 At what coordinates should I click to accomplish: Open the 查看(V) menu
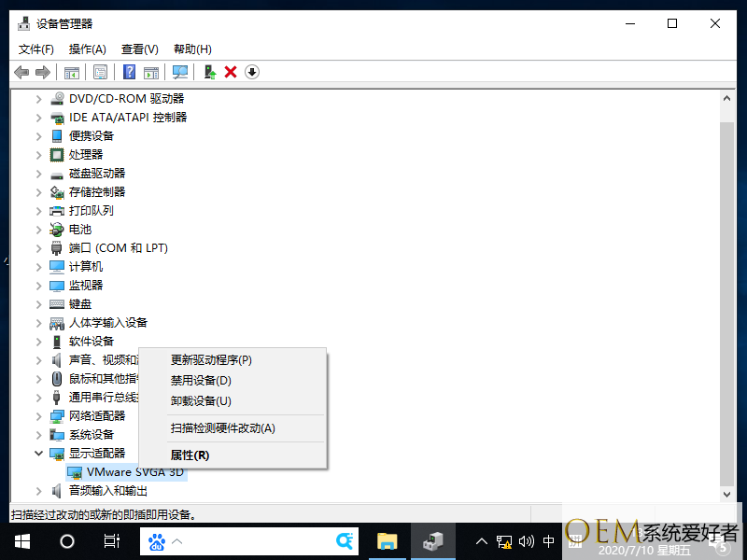[139, 49]
